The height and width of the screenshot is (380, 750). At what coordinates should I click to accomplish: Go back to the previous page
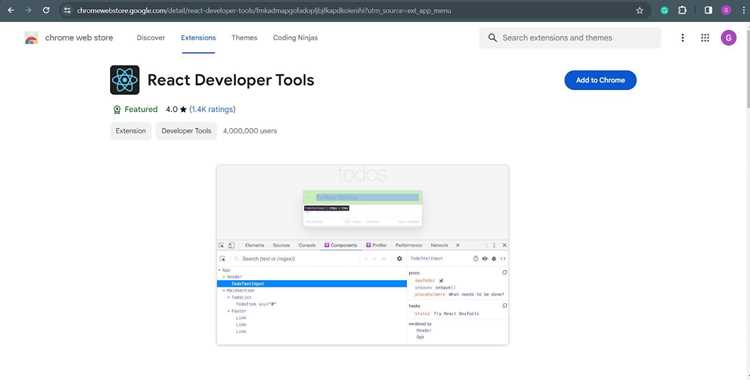(11, 10)
